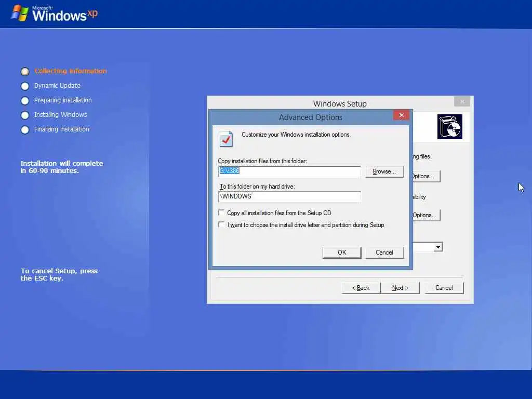Click the Finalizing installation step text
This screenshot has height=399, width=532.
click(x=61, y=129)
